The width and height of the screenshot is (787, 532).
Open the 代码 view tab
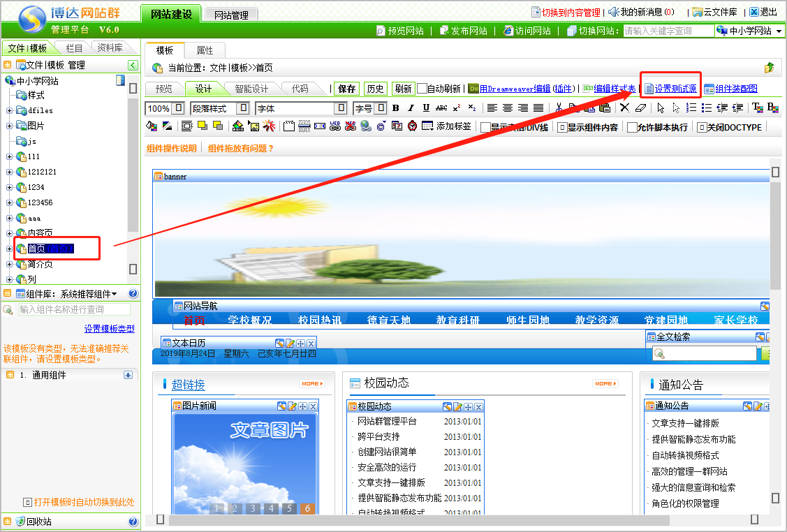(x=300, y=89)
